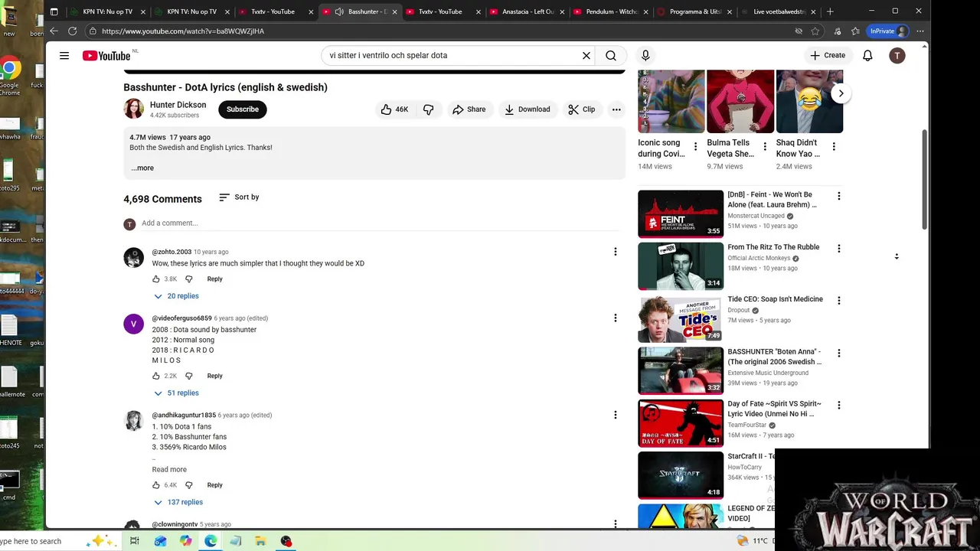Go to the YouTube home logo
The height and width of the screenshot is (551, 980).
pos(106,55)
